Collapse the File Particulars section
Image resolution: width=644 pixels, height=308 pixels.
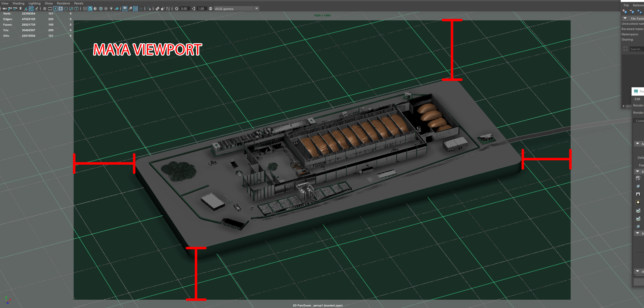pyautogui.click(x=625, y=19)
